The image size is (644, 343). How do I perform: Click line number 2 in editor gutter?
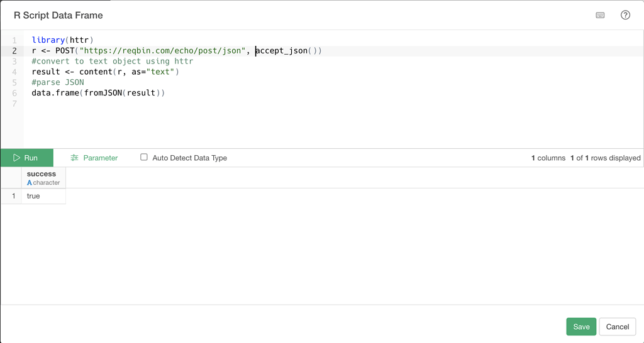tap(14, 51)
